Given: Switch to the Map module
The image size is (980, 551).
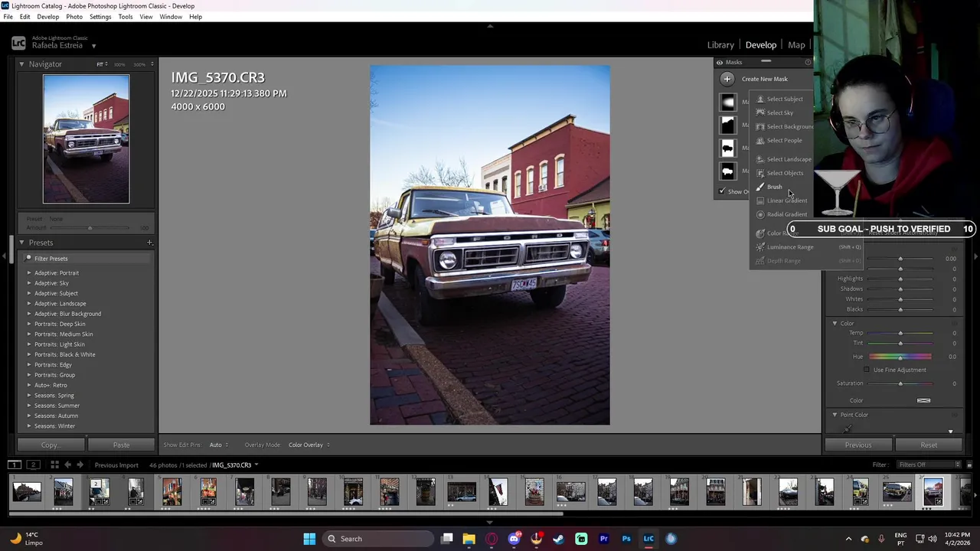Looking at the screenshot, I should tap(796, 45).
